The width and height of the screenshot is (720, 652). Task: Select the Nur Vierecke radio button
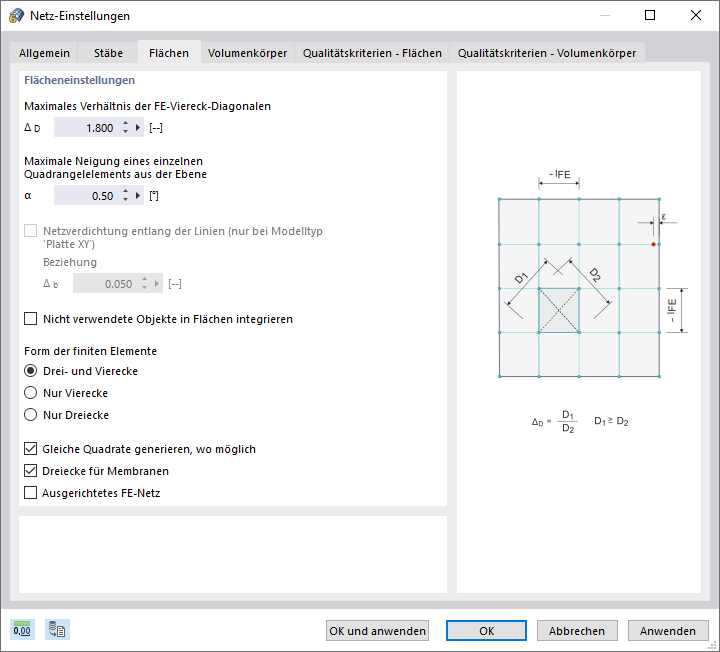pyautogui.click(x=30, y=393)
